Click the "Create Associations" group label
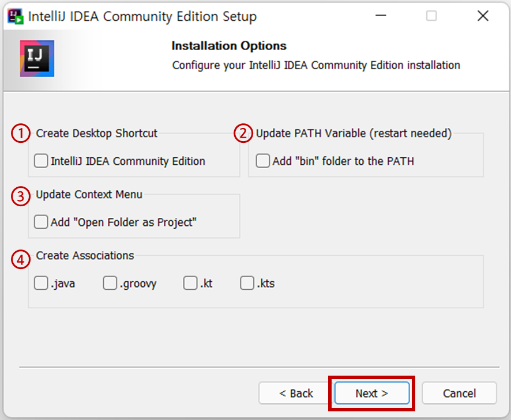Image resolution: width=511 pixels, height=420 pixels. coord(85,256)
